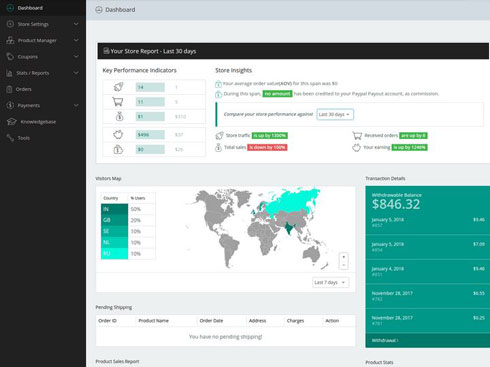Click the Order Date column header
The width and height of the screenshot is (490, 367).
(x=211, y=321)
